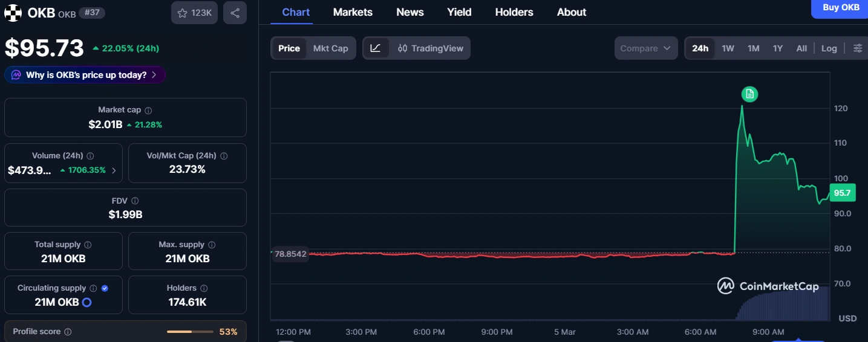This screenshot has width=868, height=342.
Task: Open the Markets tab
Action: 353,12
